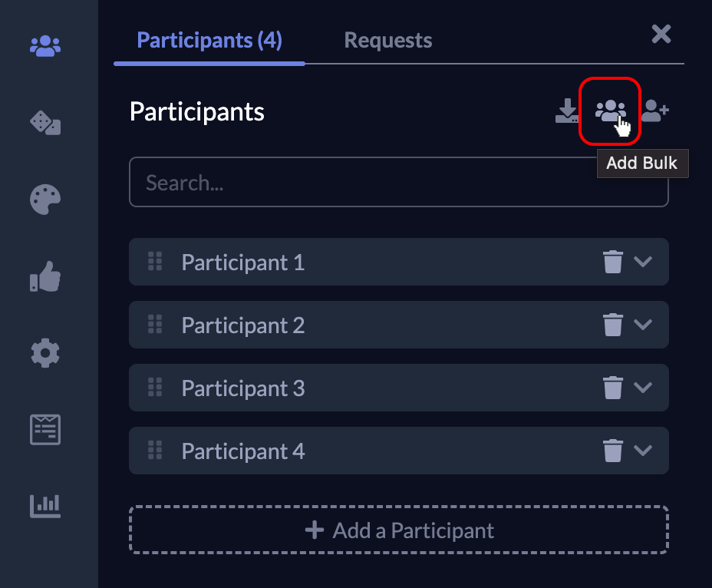Image resolution: width=712 pixels, height=588 pixels.
Task: Switch to the Requests tab
Action: pyautogui.click(x=387, y=41)
